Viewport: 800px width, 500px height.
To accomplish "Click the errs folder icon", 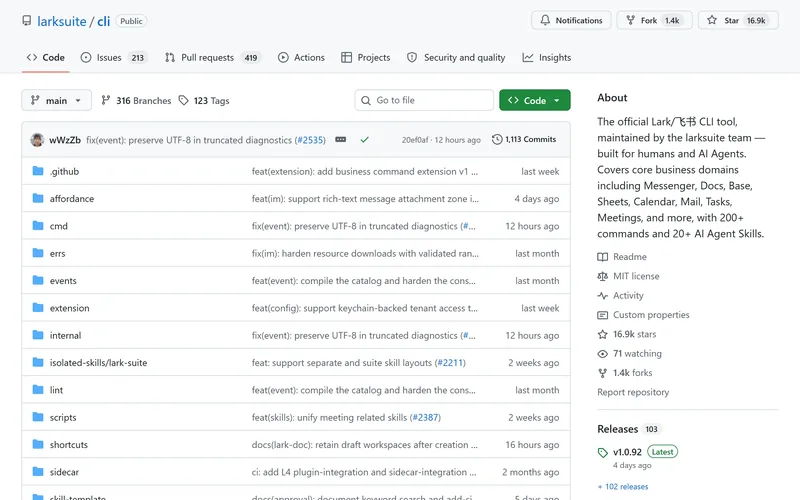I will click(x=38, y=253).
